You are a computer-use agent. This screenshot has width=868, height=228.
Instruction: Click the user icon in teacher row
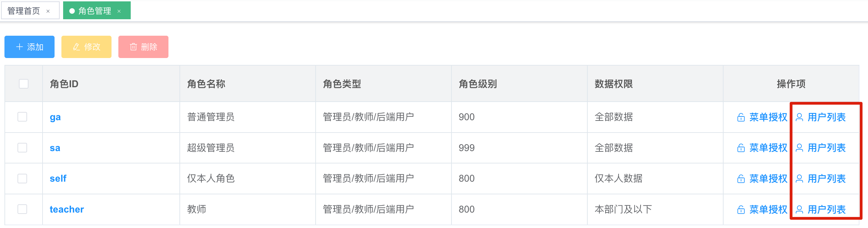point(799,209)
